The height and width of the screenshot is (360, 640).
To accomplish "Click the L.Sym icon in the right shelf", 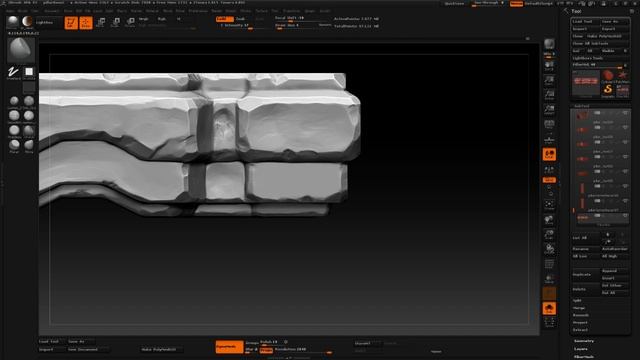I will tap(549, 169).
